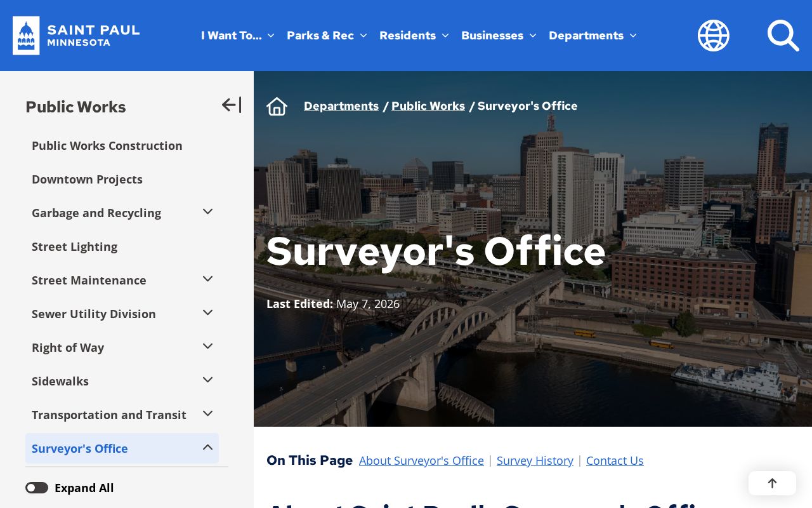Open Garbage and Recycling sidebar link

96,213
